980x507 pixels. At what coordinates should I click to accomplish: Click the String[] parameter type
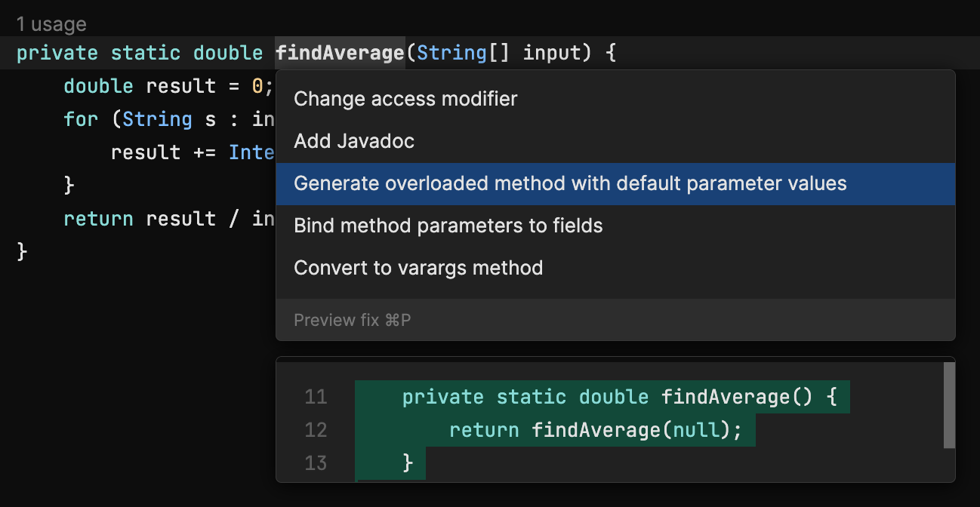451,52
